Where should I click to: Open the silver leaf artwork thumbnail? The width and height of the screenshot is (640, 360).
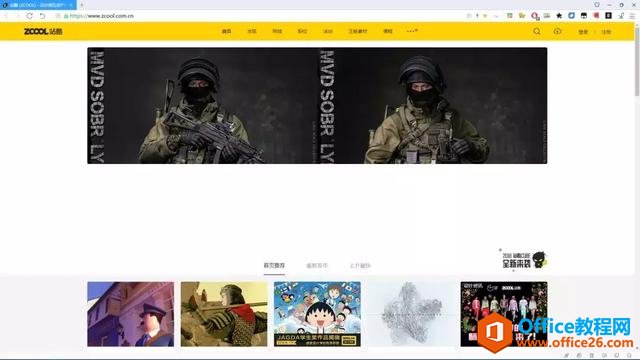pos(411,314)
